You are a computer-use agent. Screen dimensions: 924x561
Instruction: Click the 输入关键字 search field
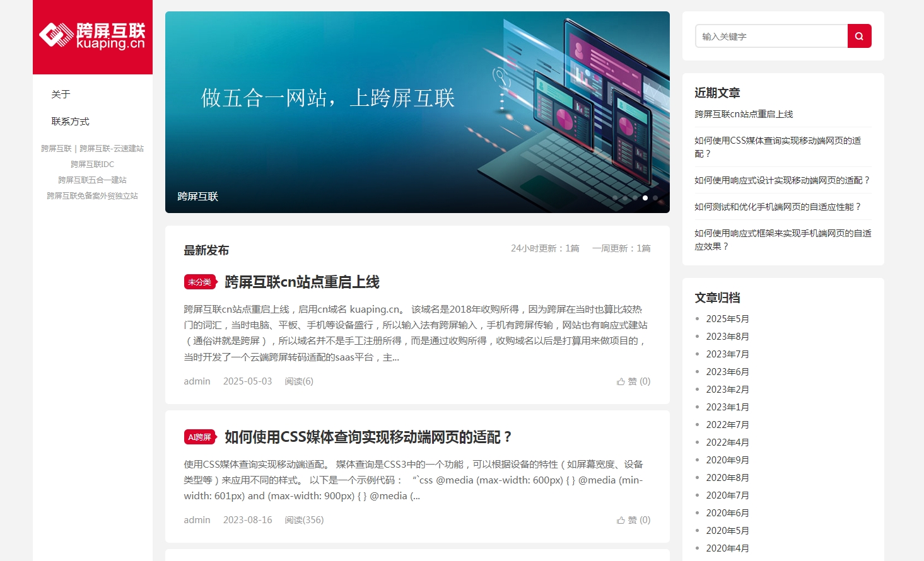[771, 36]
